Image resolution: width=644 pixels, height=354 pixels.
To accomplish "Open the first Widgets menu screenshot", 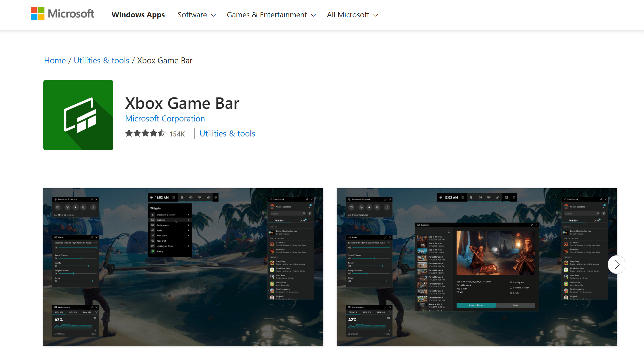I will click(x=183, y=267).
